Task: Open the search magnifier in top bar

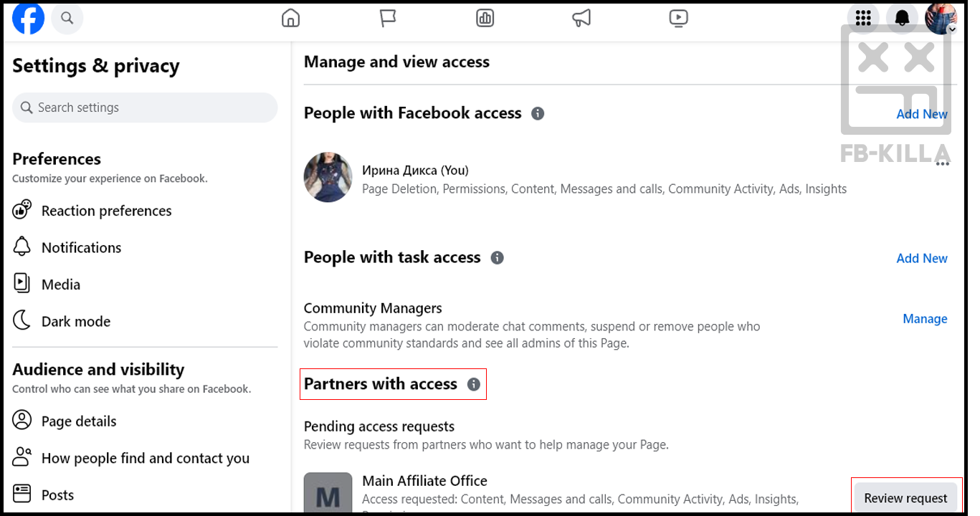Action: click(67, 19)
